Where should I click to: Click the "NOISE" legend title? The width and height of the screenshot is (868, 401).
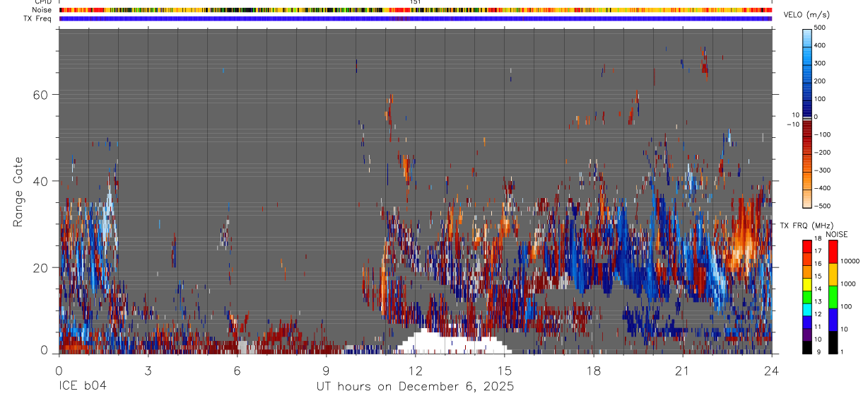(x=835, y=234)
